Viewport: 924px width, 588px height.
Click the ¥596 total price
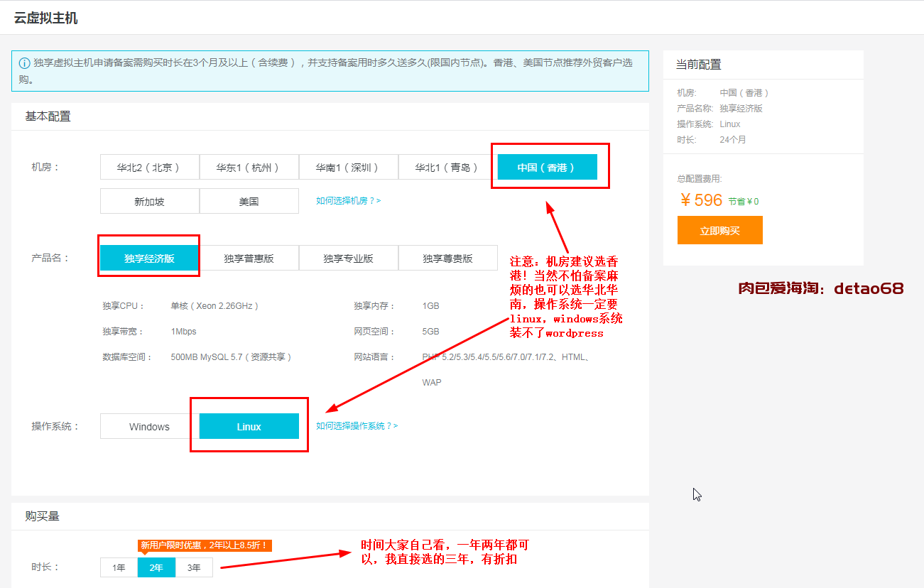[x=701, y=200]
